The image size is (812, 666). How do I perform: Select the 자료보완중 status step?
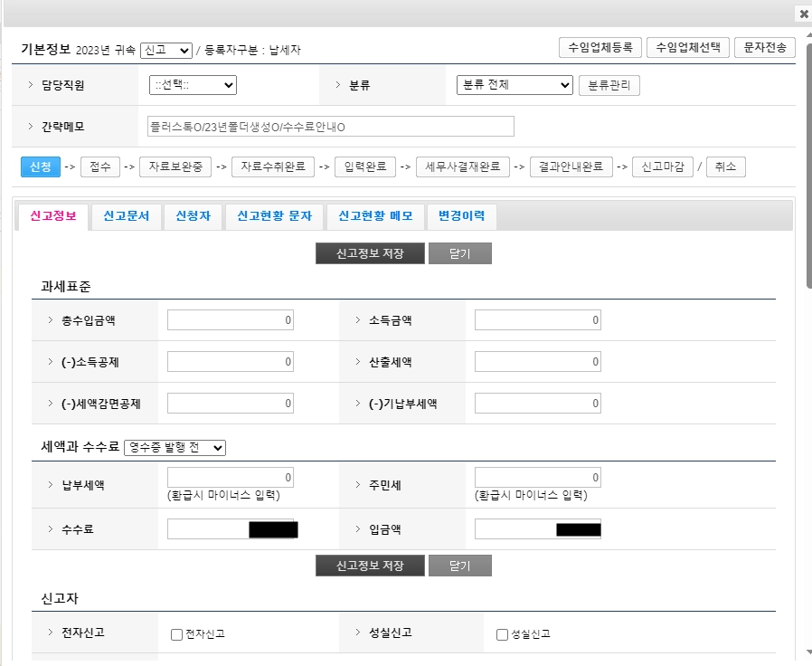(175, 166)
